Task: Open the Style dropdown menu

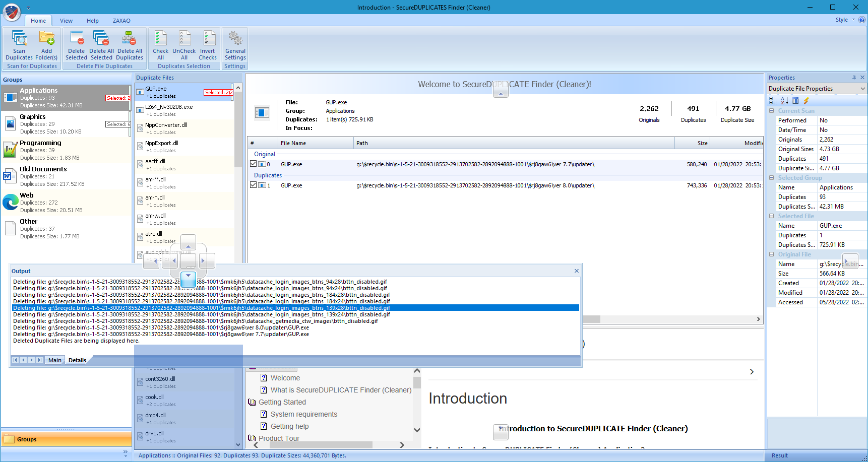Action: [845, 20]
